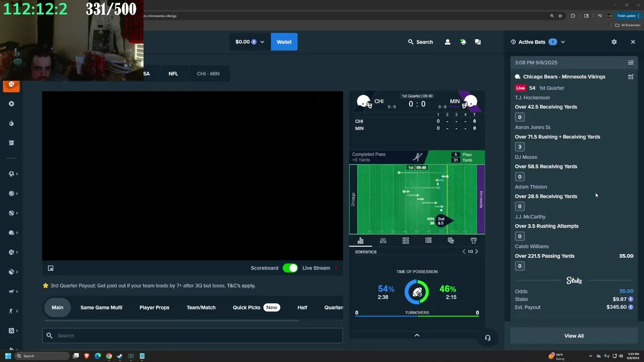This screenshot has height=362, width=644.
Task: Click Over 42.5 Receiving Yards selection
Action: pos(546,107)
